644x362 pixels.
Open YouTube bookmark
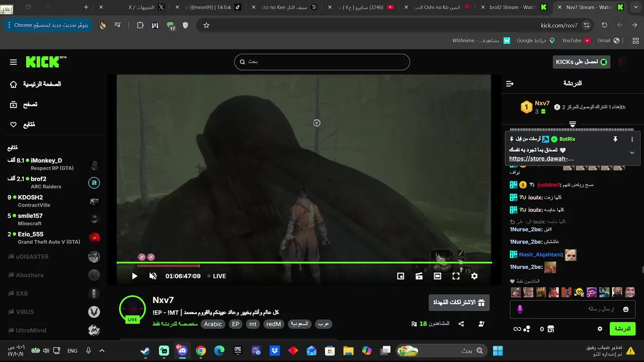click(x=576, y=40)
